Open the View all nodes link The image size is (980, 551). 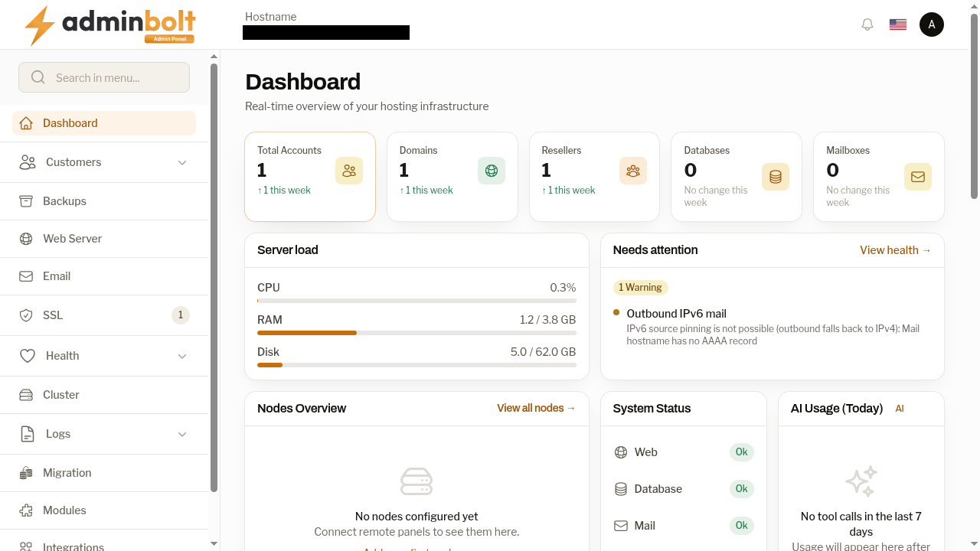click(x=537, y=409)
